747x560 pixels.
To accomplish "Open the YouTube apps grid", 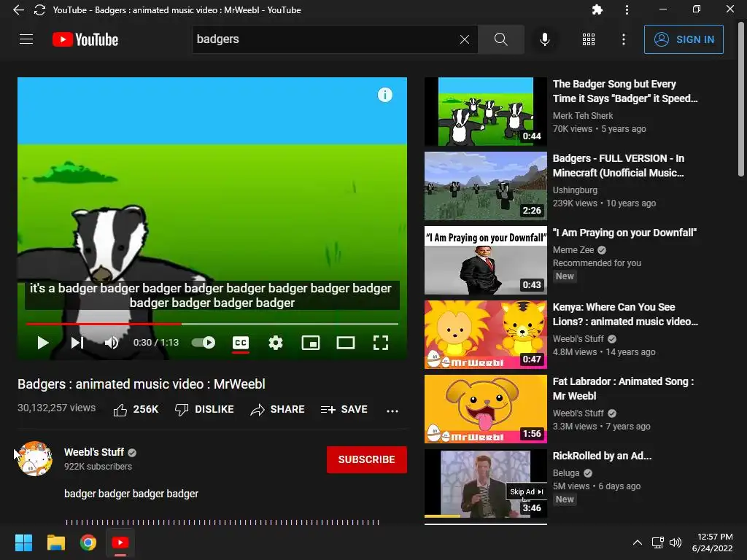I will coord(589,39).
